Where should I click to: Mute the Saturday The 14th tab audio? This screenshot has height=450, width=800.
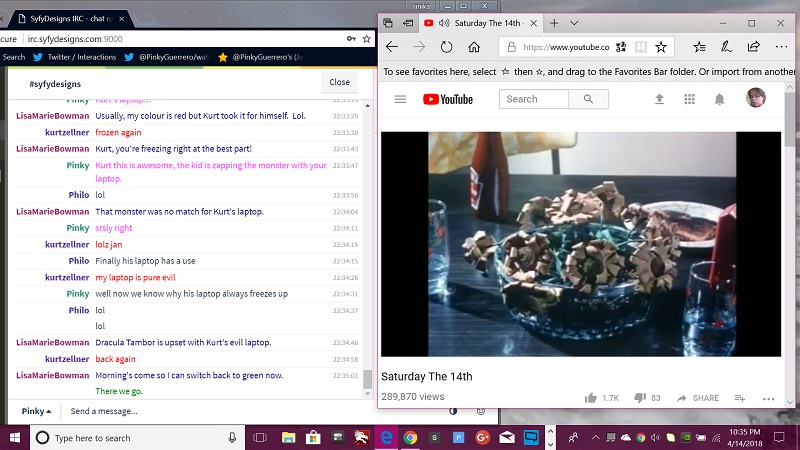pos(444,23)
